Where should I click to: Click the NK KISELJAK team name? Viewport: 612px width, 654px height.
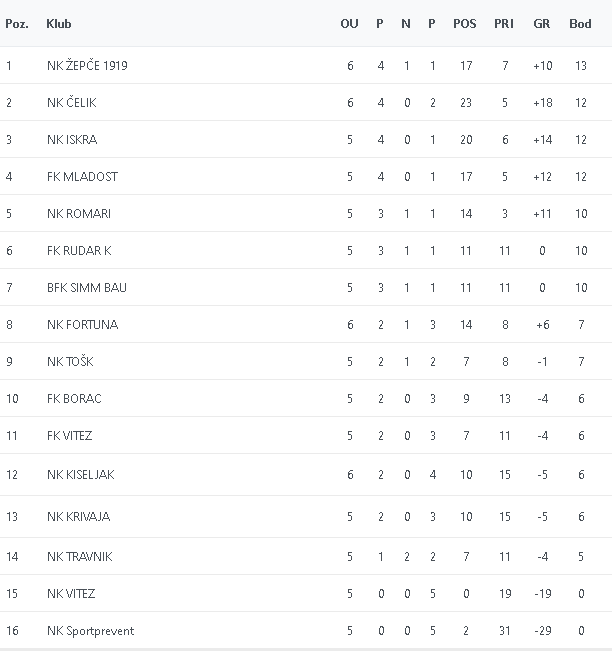coord(81,475)
